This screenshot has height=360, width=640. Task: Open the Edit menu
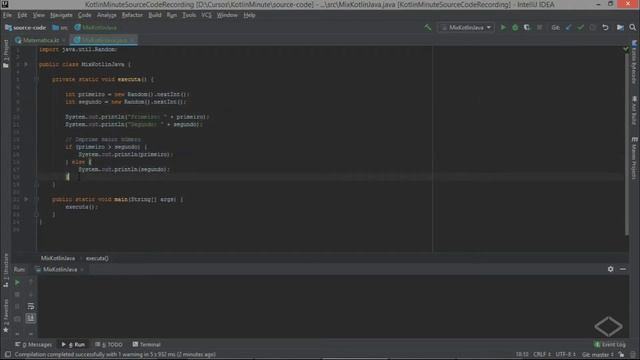coord(22,15)
